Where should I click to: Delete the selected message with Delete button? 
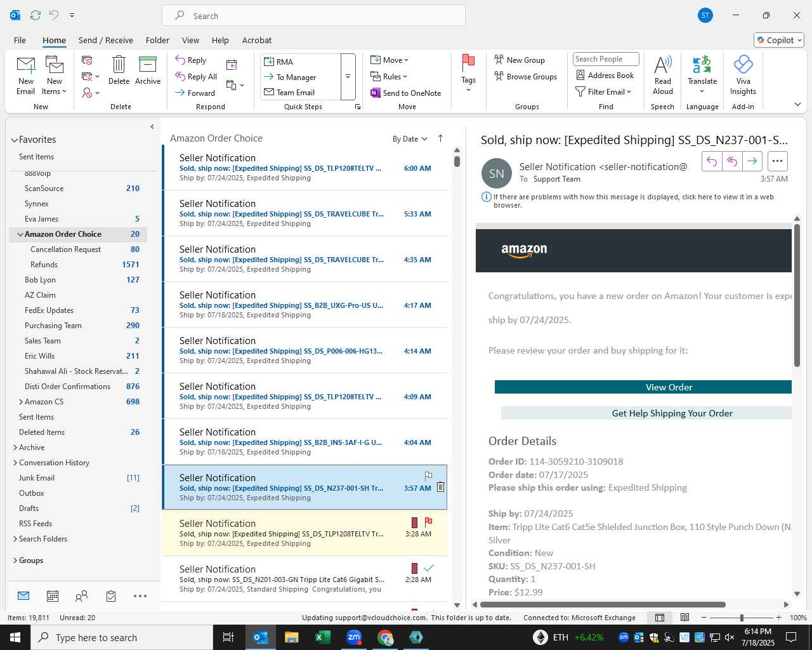pyautogui.click(x=119, y=70)
